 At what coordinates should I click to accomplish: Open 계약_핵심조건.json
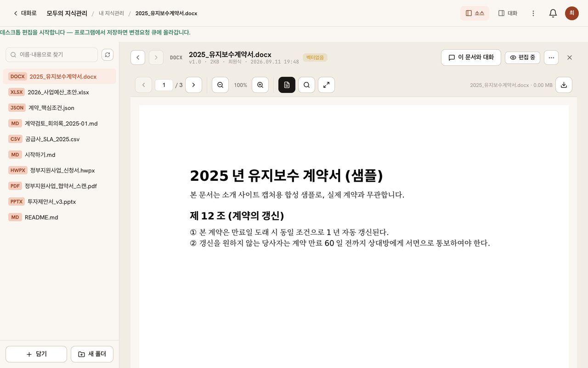[x=59, y=108]
